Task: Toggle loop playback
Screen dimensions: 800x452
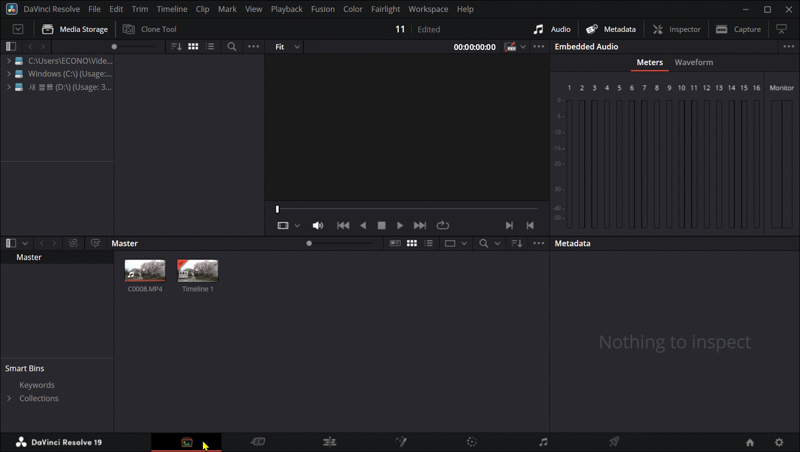Action: click(x=443, y=225)
